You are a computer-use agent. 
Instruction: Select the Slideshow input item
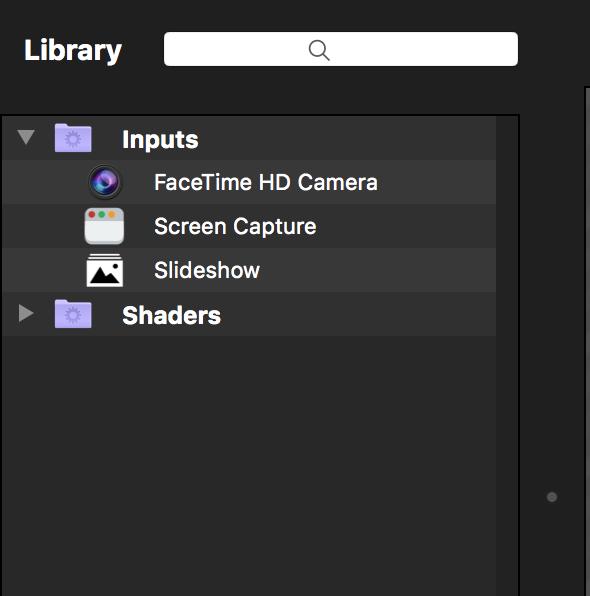(207, 270)
